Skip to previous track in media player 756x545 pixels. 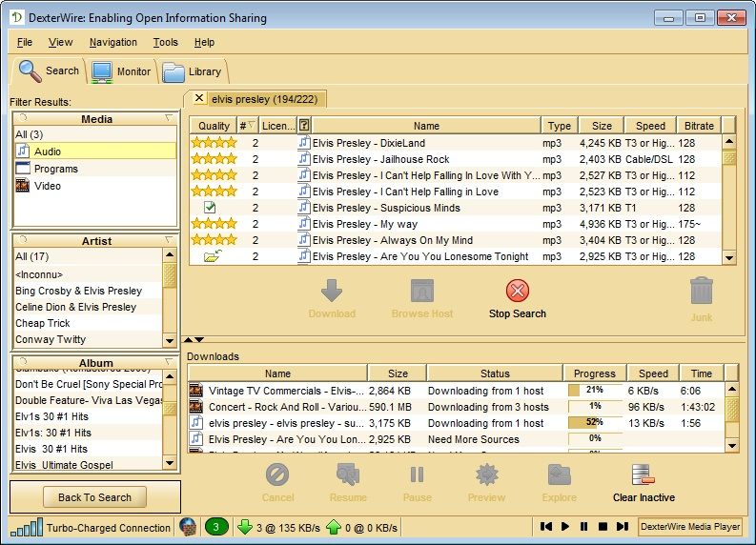545,527
